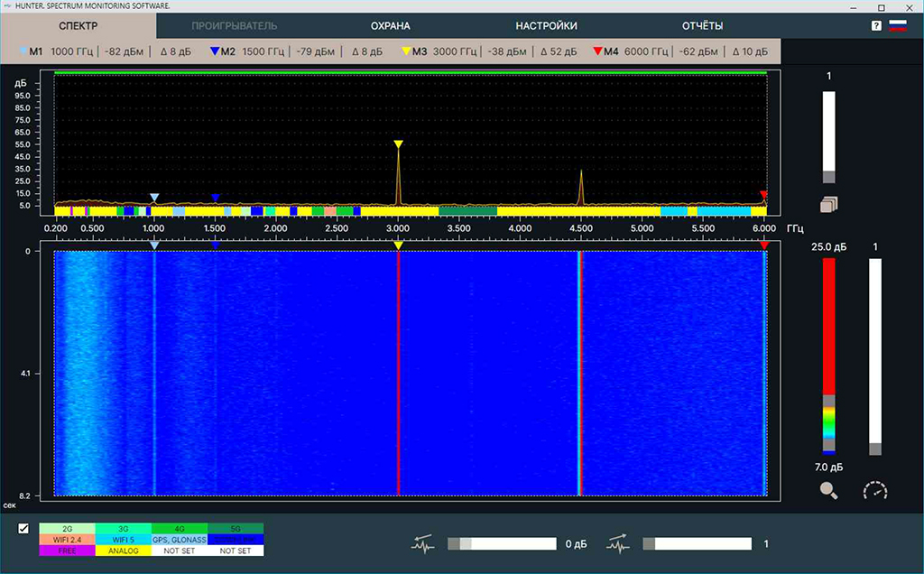Open the ПРОИГРЫВАТЕЛЬ tab

pos(234,26)
